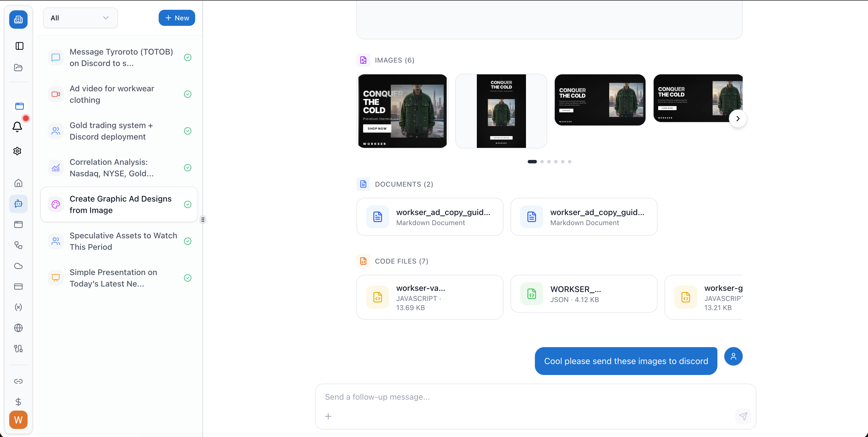Toggle the sidebar panel icon

click(x=19, y=46)
